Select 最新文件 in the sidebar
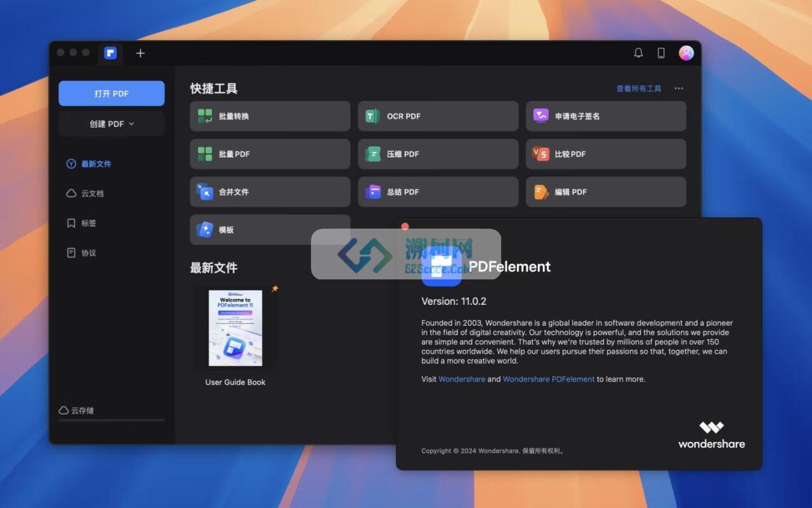812x508 pixels. coord(89,164)
